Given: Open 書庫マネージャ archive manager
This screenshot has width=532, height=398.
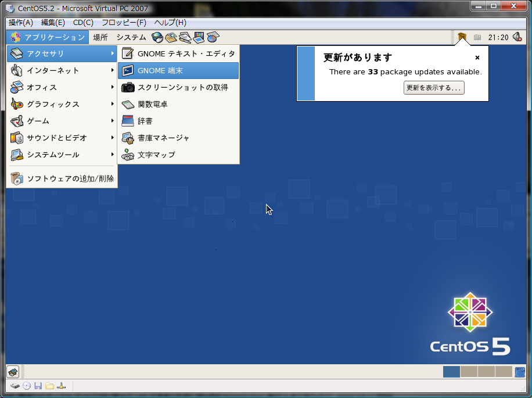Looking at the screenshot, I should pos(178,138).
